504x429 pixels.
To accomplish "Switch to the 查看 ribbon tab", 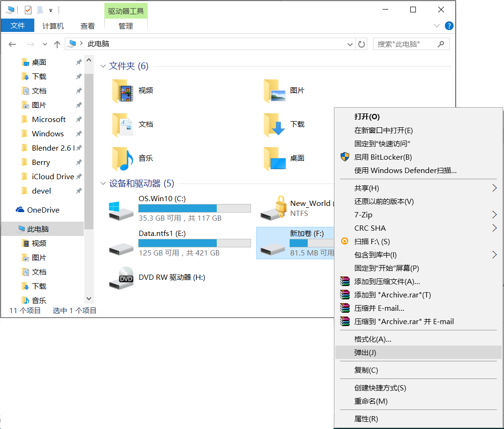I will pyautogui.click(x=87, y=26).
